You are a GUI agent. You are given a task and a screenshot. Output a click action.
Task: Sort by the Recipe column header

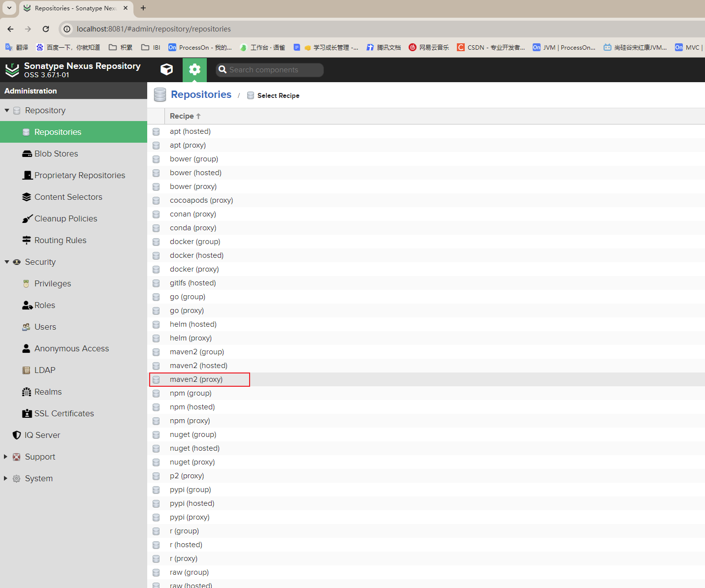(182, 116)
